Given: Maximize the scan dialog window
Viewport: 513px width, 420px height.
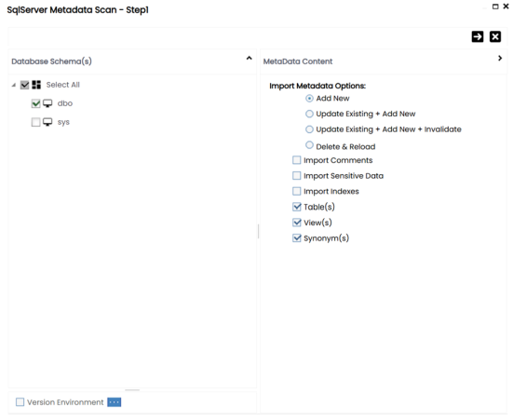Looking at the screenshot, I should click(495, 7).
